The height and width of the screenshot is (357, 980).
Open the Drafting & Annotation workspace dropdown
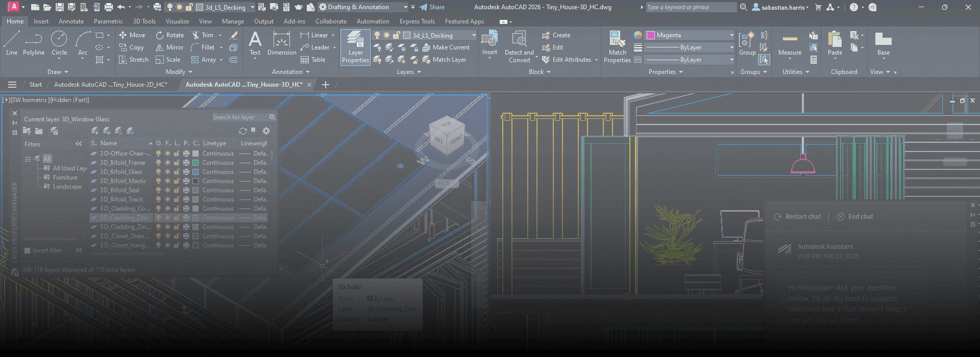tap(405, 7)
